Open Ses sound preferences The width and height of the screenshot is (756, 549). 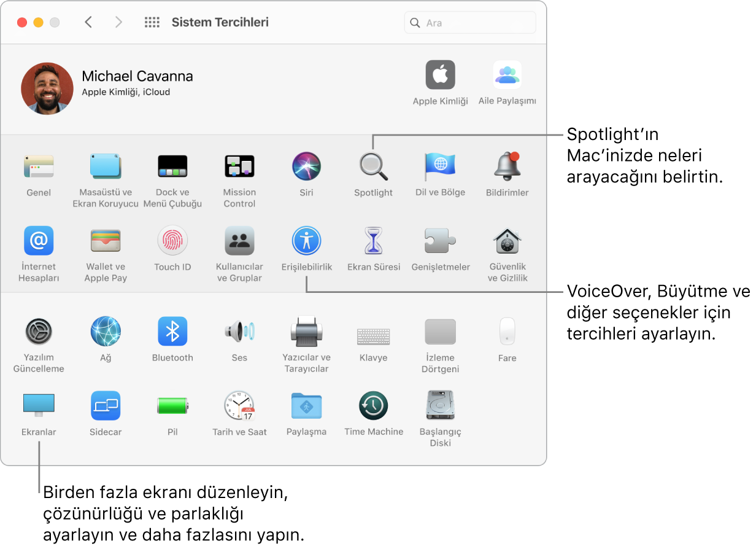point(239,332)
